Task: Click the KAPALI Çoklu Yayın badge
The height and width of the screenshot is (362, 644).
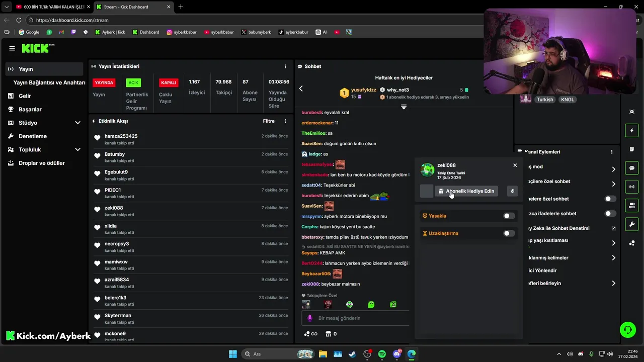Action: (x=169, y=82)
